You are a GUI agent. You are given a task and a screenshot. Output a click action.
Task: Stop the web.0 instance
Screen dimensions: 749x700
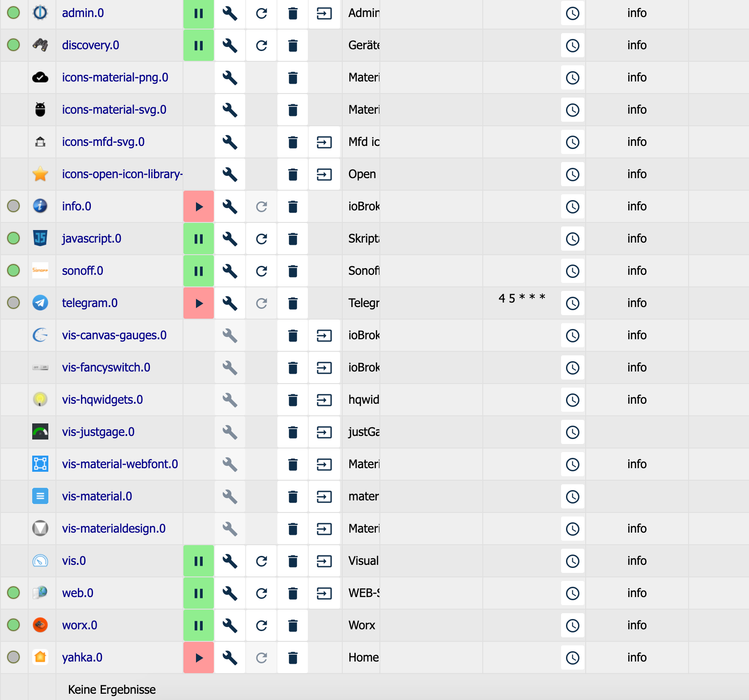[199, 593]
